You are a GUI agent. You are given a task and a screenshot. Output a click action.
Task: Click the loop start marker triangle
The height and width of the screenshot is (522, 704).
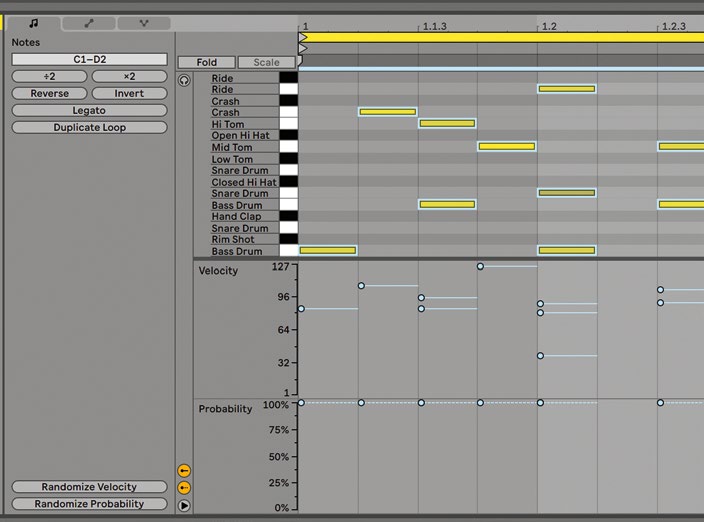(303, 37)
